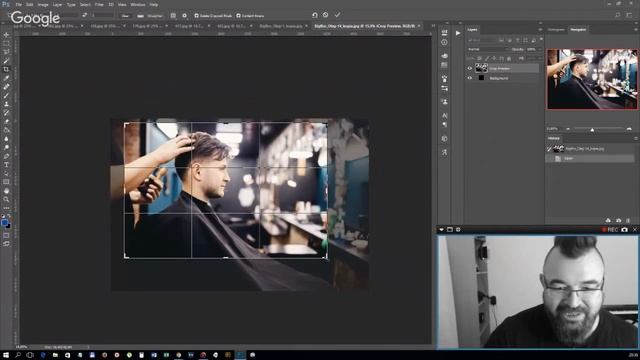Commit the crop with checkmark
The height and width of the screenshot is (360, 640).
click(x=337, y=15)
